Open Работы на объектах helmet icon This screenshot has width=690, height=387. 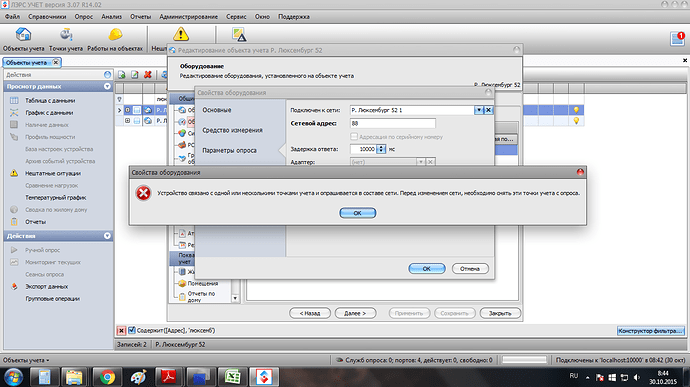115,34
